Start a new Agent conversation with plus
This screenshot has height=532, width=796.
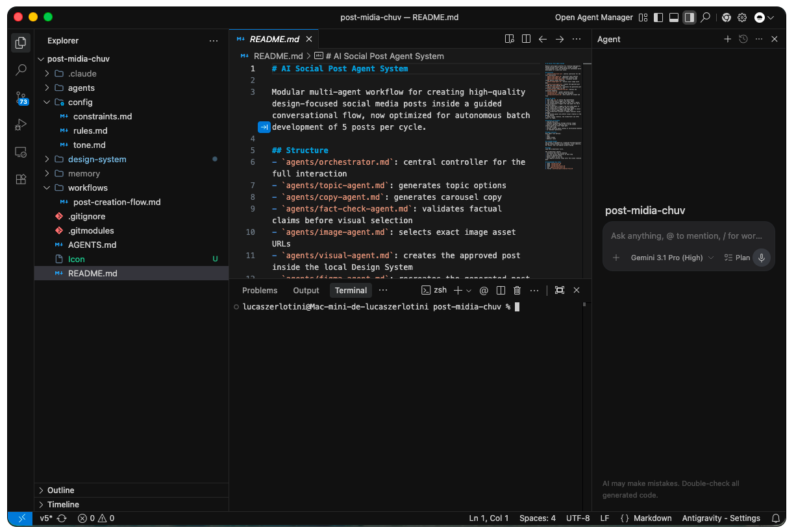[x=727, y=39]
